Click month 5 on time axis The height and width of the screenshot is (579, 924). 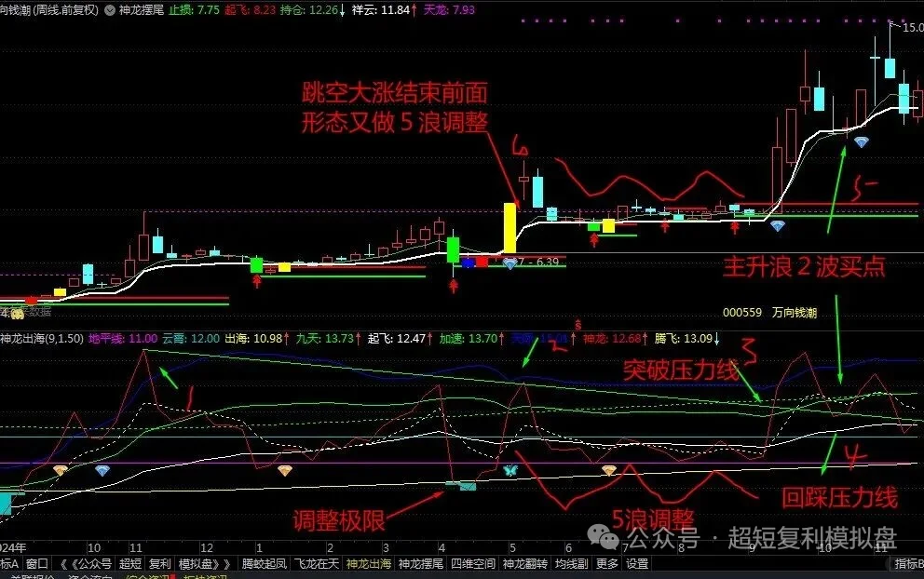point(512,547)
